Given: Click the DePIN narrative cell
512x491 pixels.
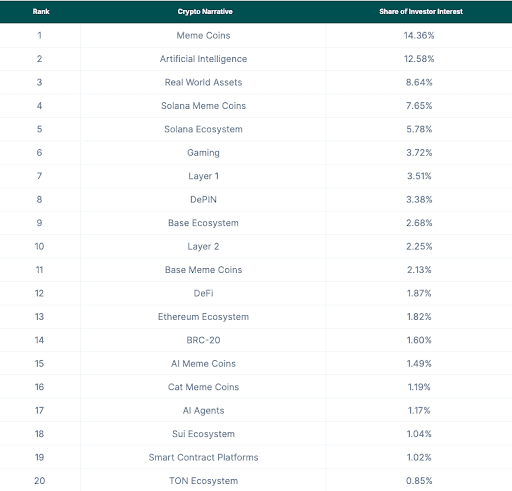Looking at the screenshot, I should (203, 199).
